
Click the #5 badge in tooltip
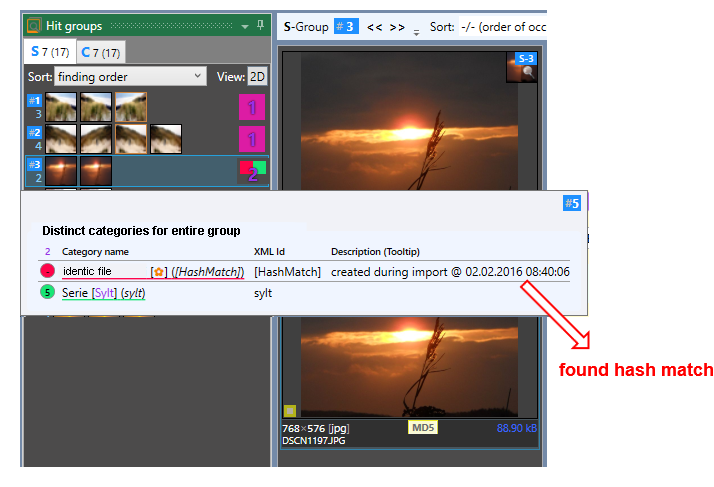tap(572, 203)
